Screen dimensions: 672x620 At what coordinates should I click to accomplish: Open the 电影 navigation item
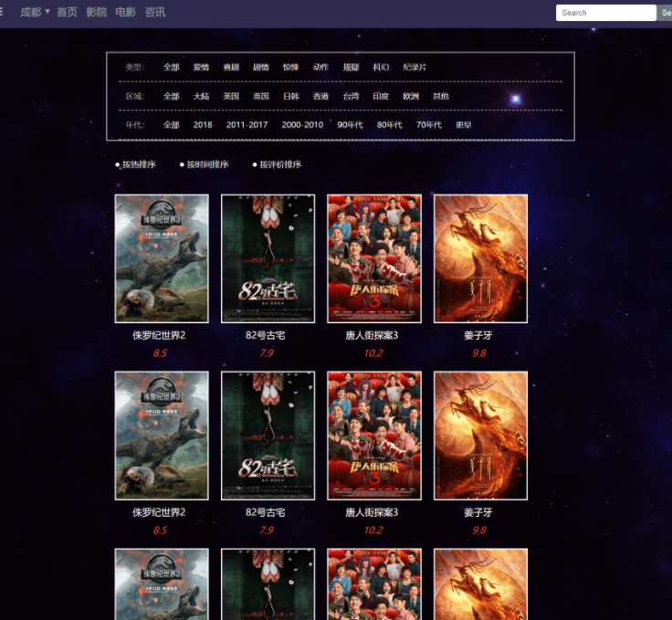pyautogui.click(x=126, y=12)
